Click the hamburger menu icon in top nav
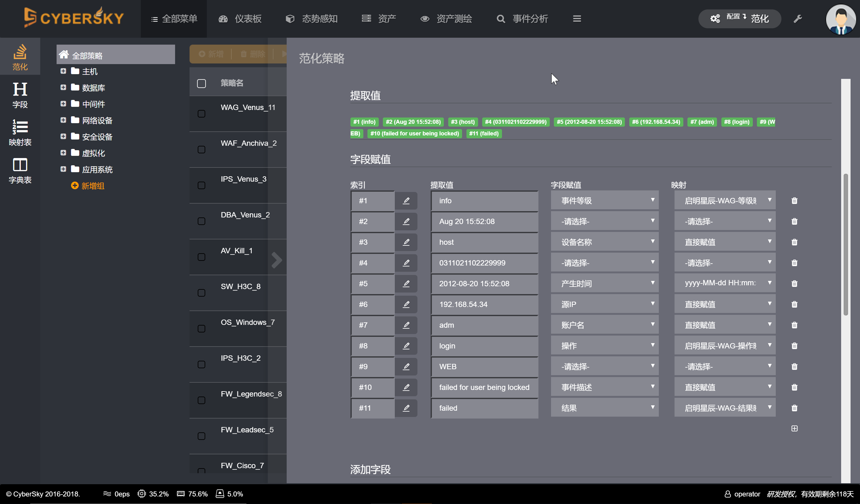 pos(577,19)
